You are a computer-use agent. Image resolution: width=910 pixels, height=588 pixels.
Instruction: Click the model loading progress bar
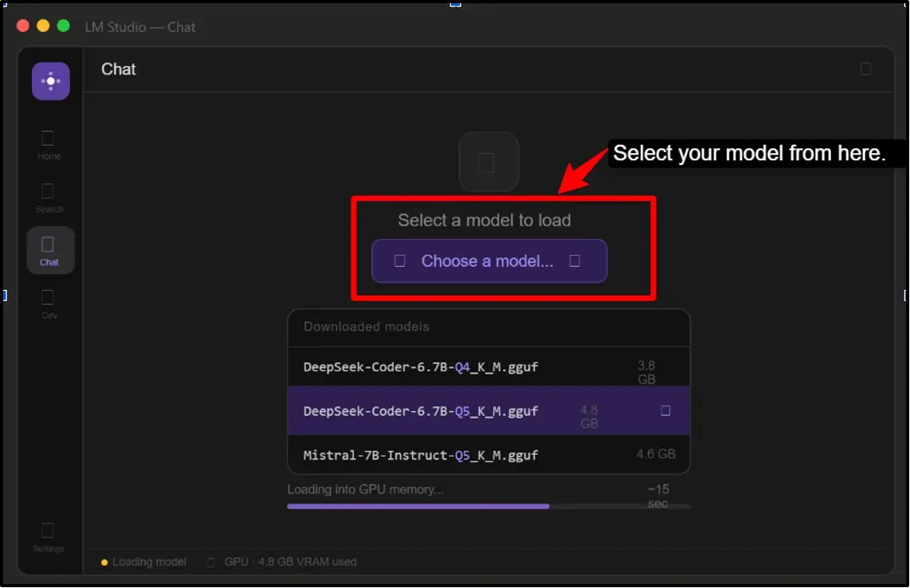pyautogui.click(x=488, y=506)
